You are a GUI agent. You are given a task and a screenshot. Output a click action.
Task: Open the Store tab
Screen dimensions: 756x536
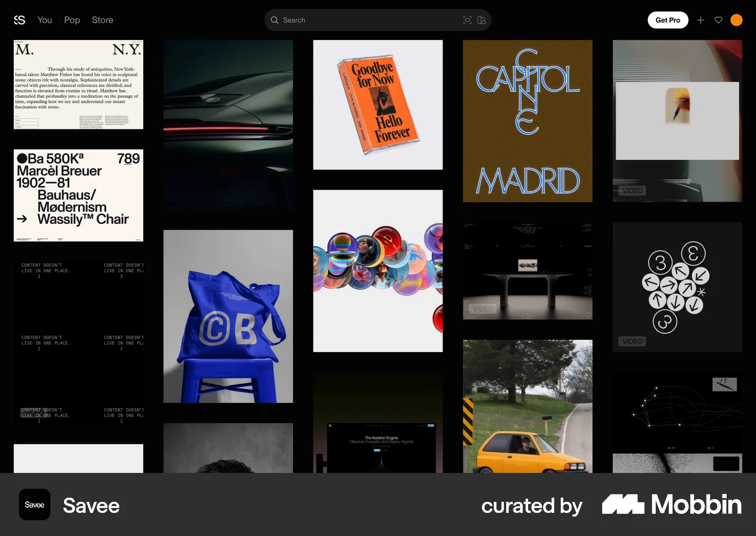[x=102, y=20]
